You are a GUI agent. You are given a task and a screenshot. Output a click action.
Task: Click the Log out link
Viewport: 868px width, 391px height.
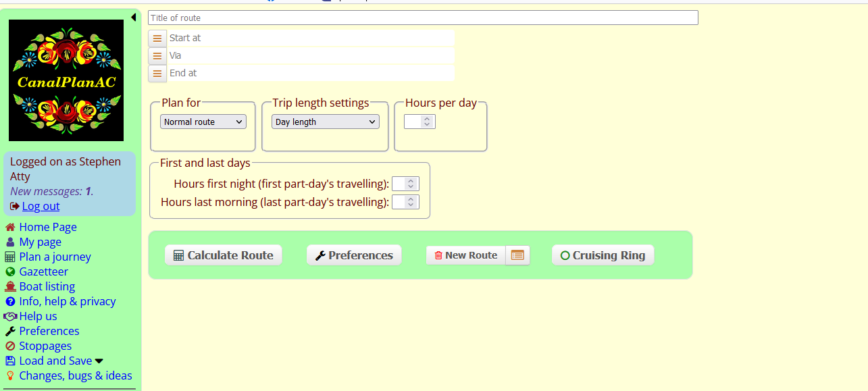[x=41, y=206]
